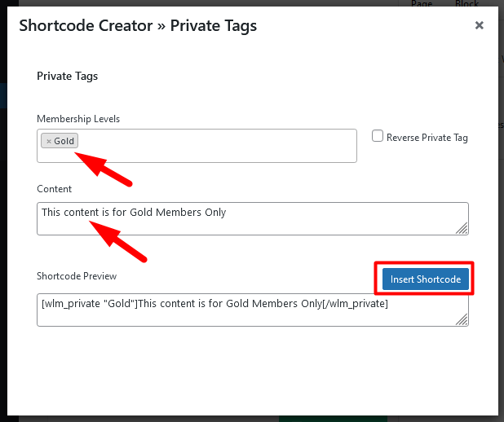
Task: Grab the Content box corner handle
Action: (462, 228)
